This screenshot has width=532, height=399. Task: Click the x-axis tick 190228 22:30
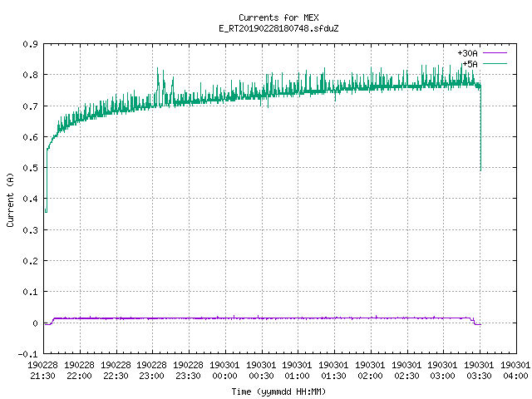pos(116,371)
